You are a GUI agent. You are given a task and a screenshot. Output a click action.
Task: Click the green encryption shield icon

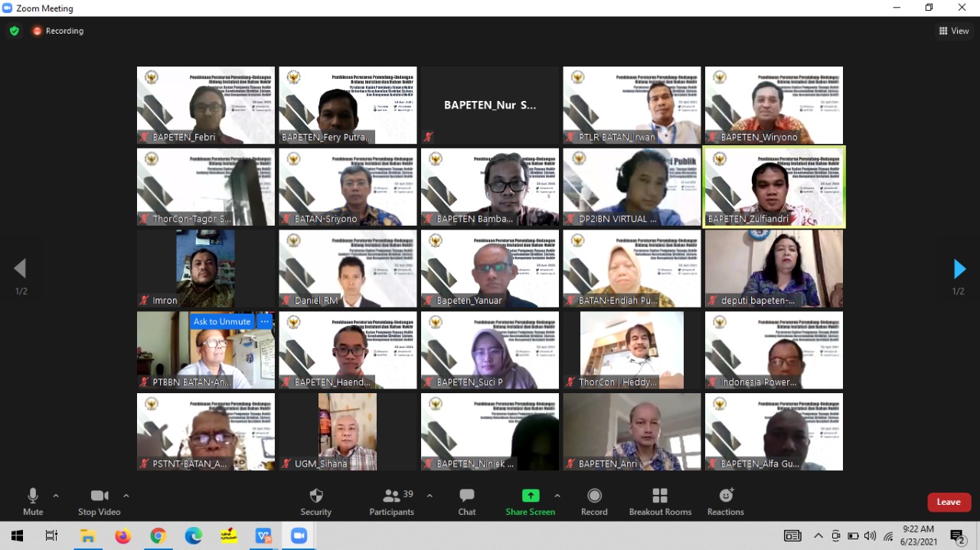[x=15, y=31]
